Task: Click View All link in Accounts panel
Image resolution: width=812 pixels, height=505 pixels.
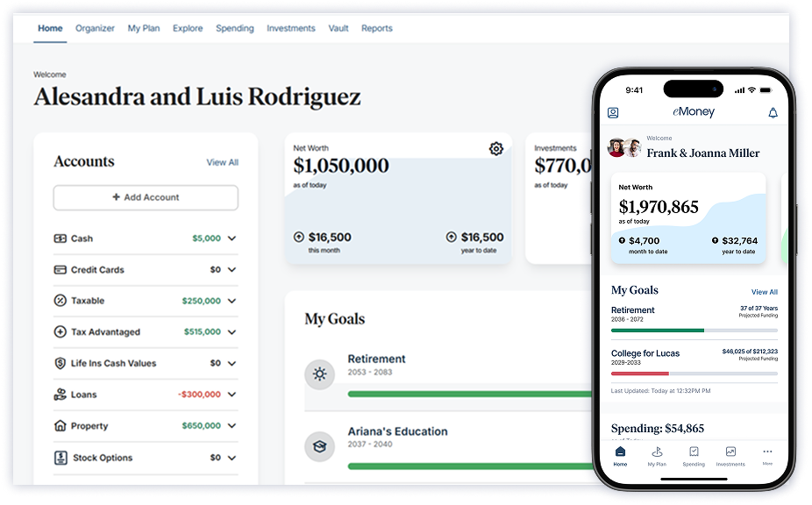Action: (222, 162)
